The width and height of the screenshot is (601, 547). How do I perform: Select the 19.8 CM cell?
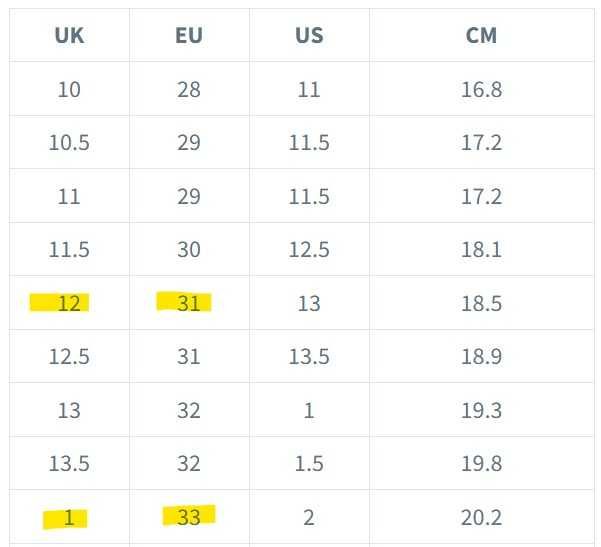point(481,464)
